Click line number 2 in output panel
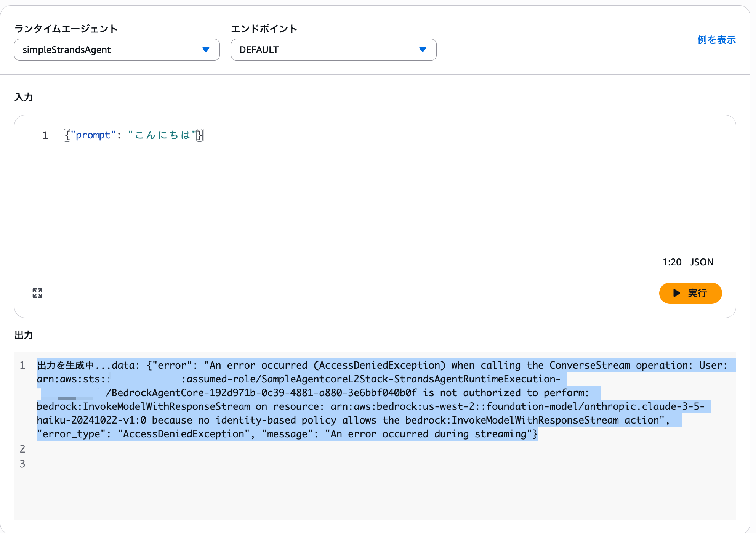756x533 pixels. 22,449
